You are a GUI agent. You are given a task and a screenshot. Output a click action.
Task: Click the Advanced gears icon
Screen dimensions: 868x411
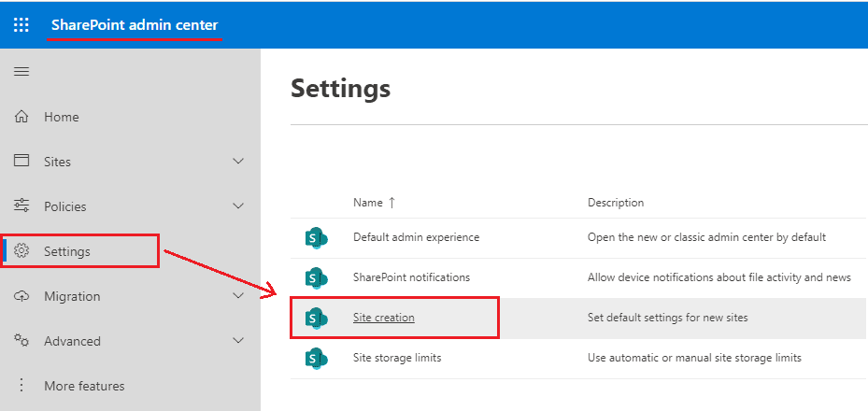[21, 341]
